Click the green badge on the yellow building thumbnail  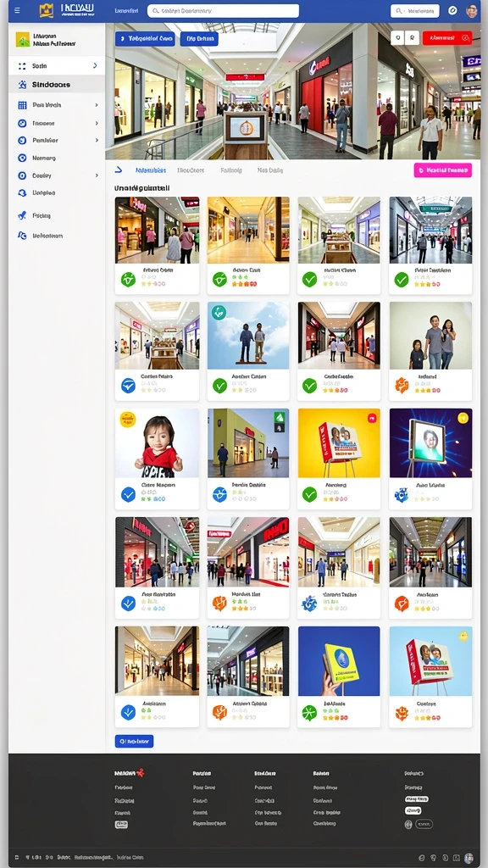point(280,419)
